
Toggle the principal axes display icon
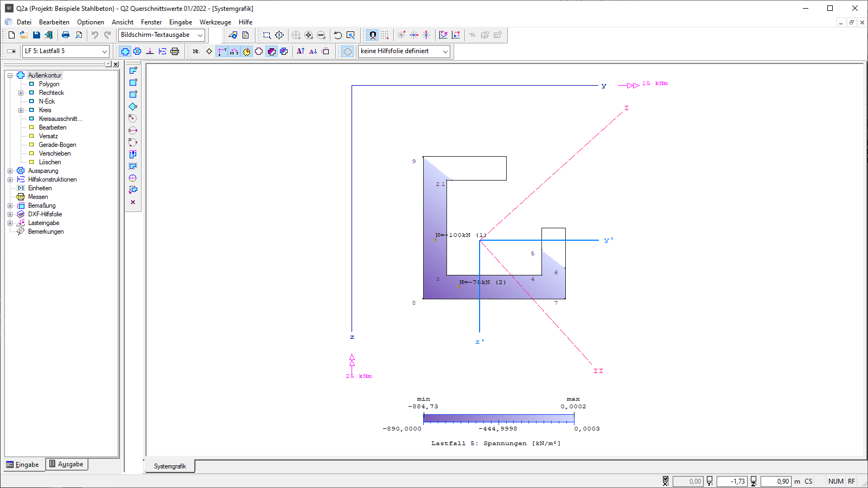coord(234,51)
